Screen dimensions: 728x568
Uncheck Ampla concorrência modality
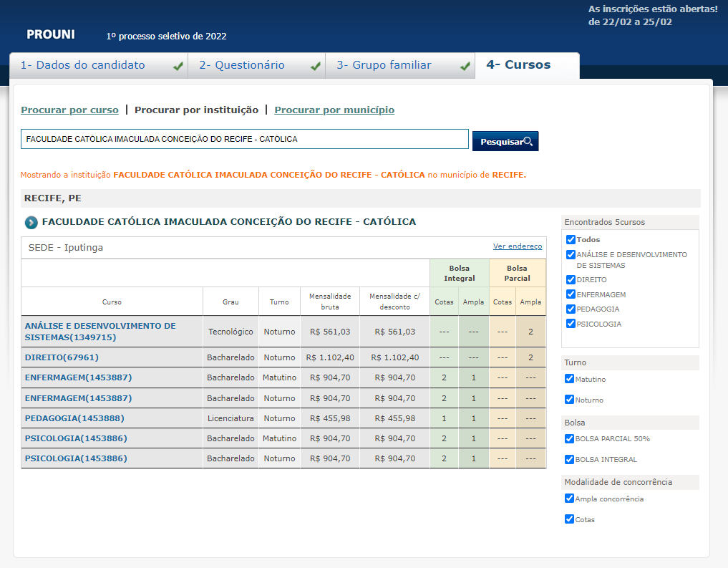click(x=569, y=499)
